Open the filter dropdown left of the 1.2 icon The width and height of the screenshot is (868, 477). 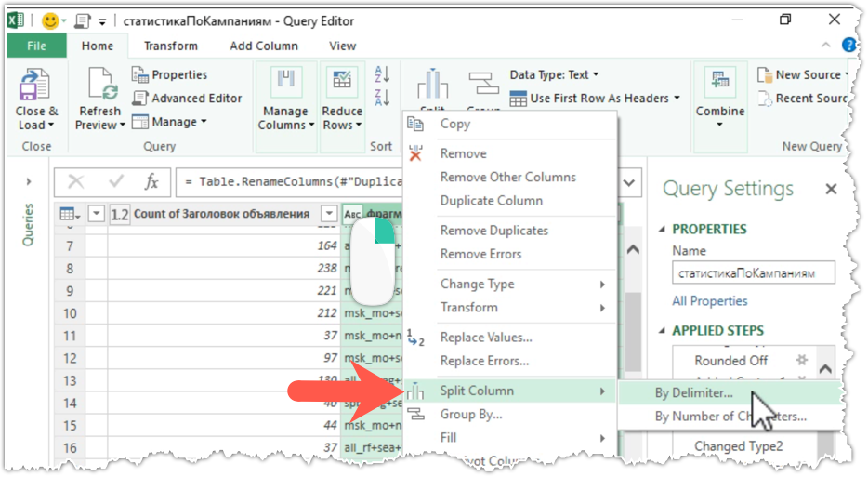[x=97, y=213]
